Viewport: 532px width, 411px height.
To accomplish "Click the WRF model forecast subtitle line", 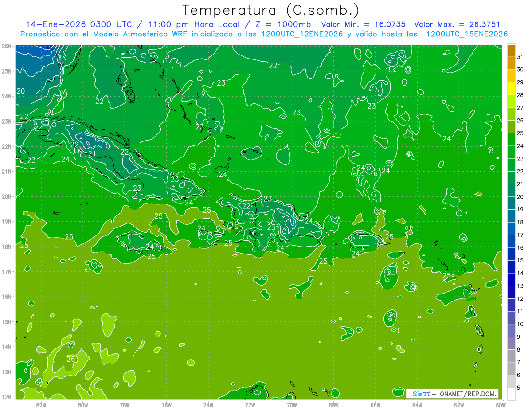I will pyautogui.click(x=264, y=34).
